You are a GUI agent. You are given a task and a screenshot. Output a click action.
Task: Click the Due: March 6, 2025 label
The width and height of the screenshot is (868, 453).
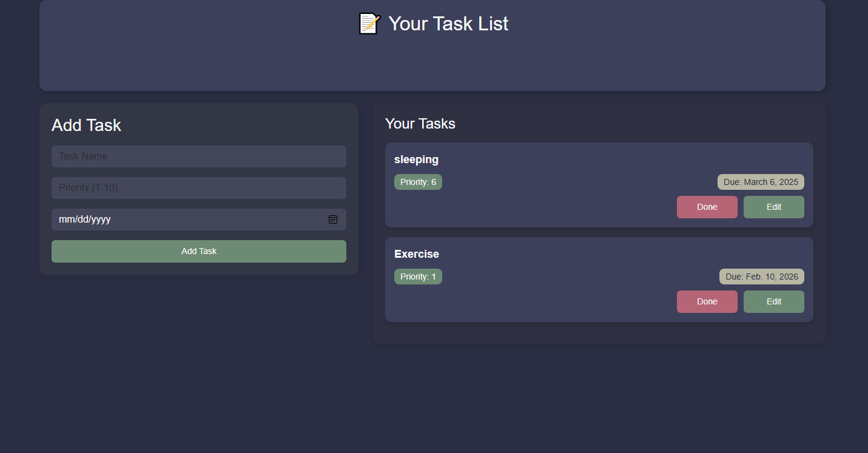[x=761, y=181]
